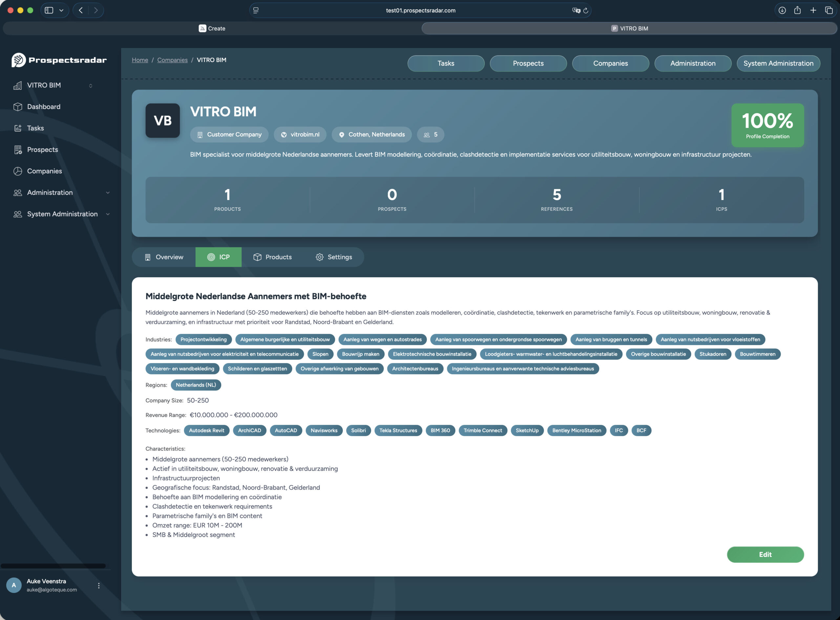Open the user account options menu
The width and height of the screenshot is (840, 620).
(x=99, y=585)
